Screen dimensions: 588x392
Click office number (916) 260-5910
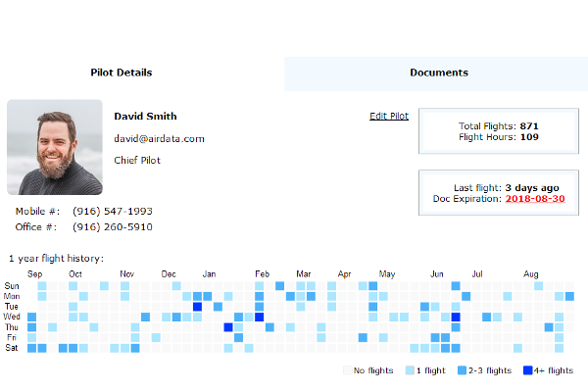(x=113, y=227)
